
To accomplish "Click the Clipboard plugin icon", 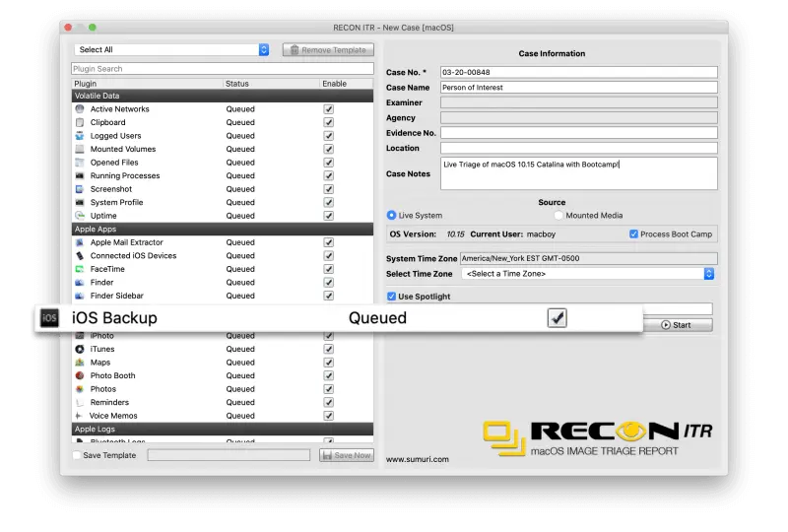I will click(x=80, y=122).
